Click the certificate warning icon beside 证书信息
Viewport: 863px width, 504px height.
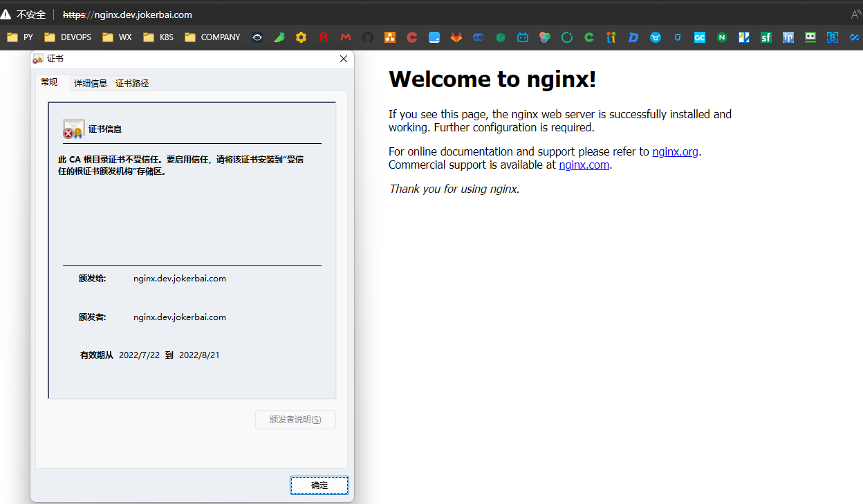pos(73,129)
